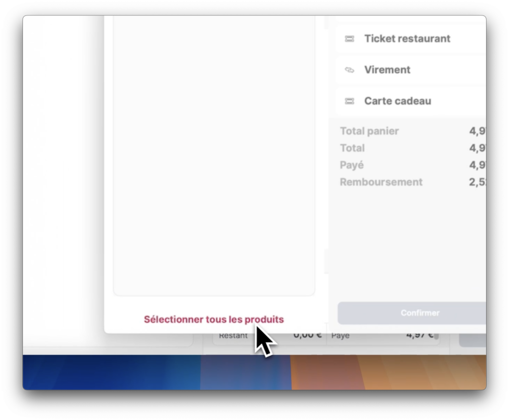Click the Total panier amount value
This screenshot has width=509, height=420.
[477, 131]
